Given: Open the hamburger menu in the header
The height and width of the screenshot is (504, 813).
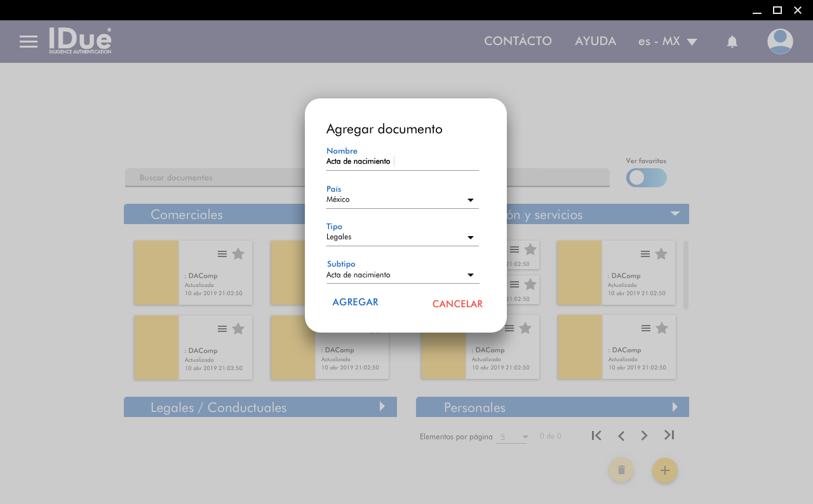Looking at the screenshot, I should pyautogui.click(x=29, y=42).
